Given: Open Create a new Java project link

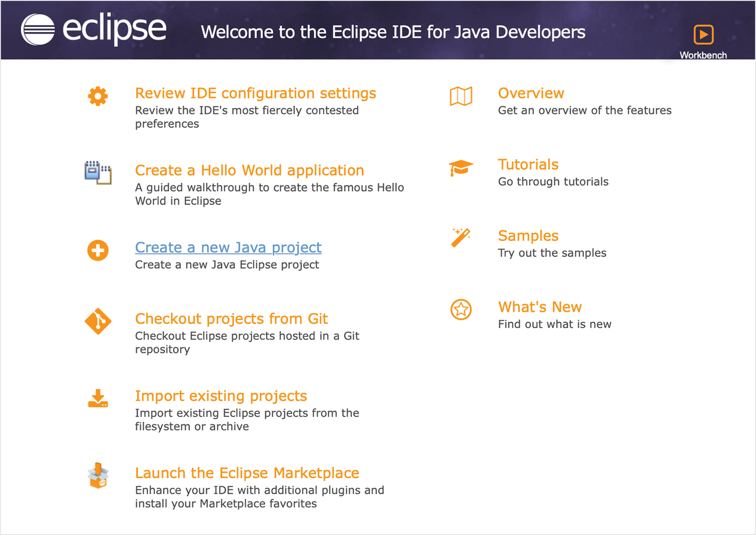Looking at the screenshot, I should 228,248.
